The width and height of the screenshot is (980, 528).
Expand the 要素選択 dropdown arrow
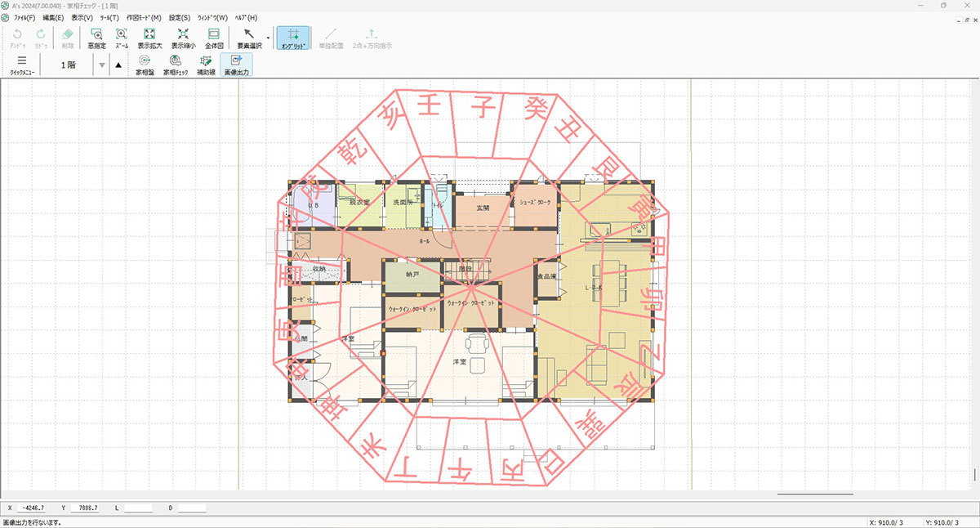268,38
